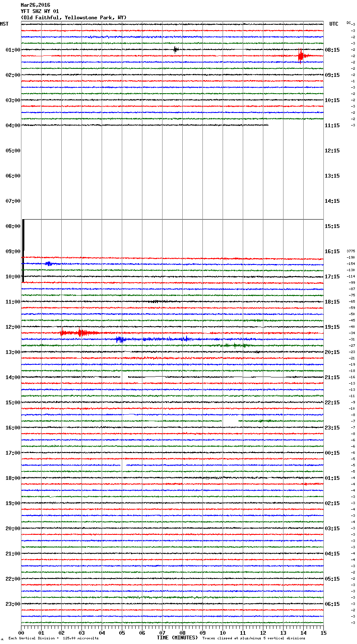Click the 10 minute tick label on bottom axis
This screenshot has height=644, width=357.
[x=223, y=633]
